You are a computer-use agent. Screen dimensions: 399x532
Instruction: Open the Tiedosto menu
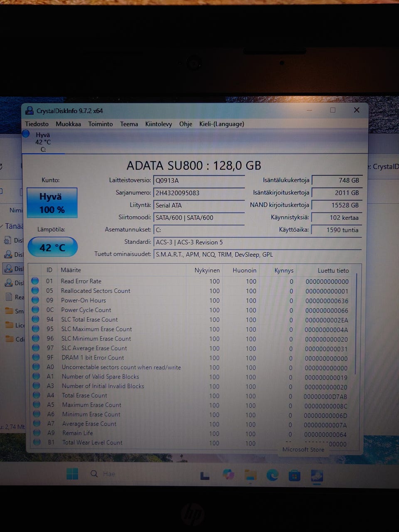(37, 124)
